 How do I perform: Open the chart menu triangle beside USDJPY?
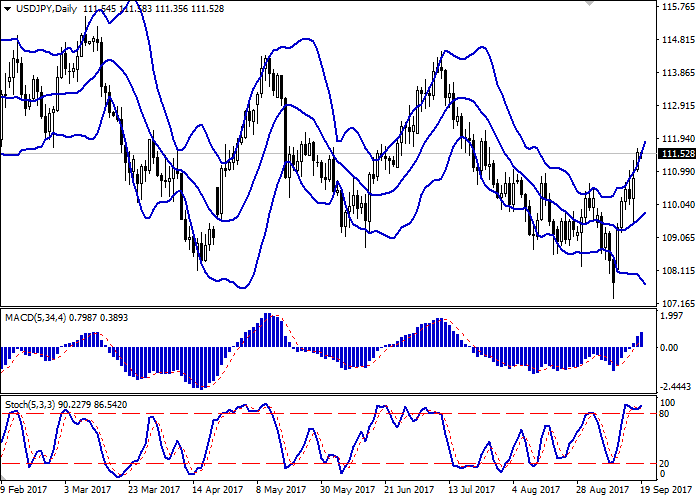(8, 9)
